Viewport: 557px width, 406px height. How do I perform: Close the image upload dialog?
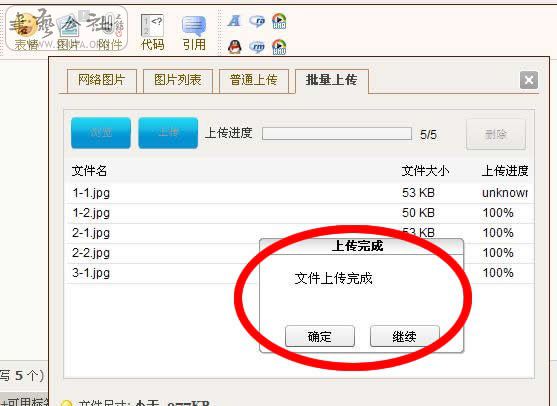pyautogui.click(x=529, y=80)
